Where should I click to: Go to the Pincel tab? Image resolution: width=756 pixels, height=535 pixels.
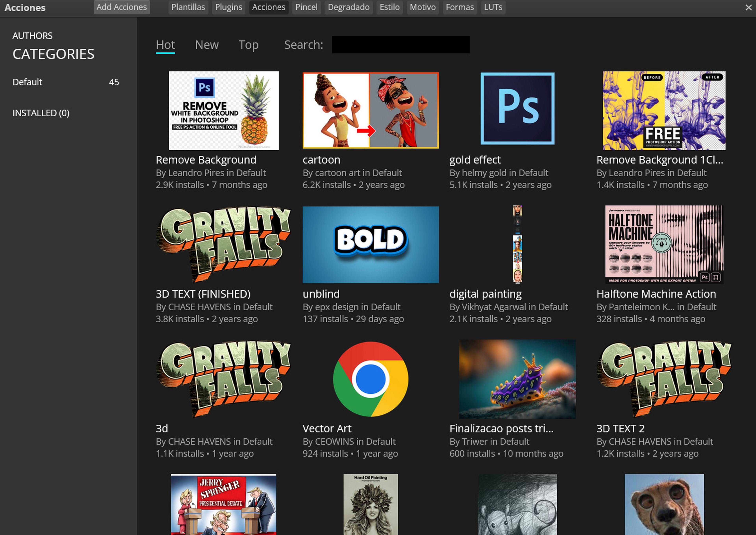(x=306, y=7)
